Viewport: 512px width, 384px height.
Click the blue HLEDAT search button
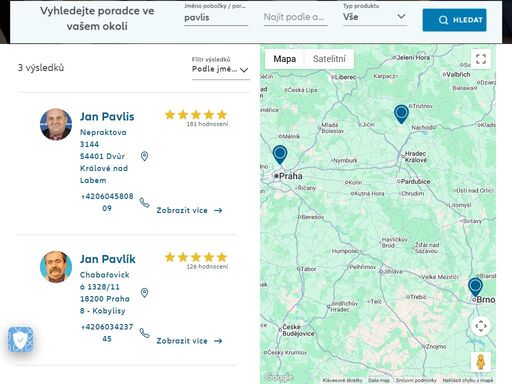coord(454,20)
